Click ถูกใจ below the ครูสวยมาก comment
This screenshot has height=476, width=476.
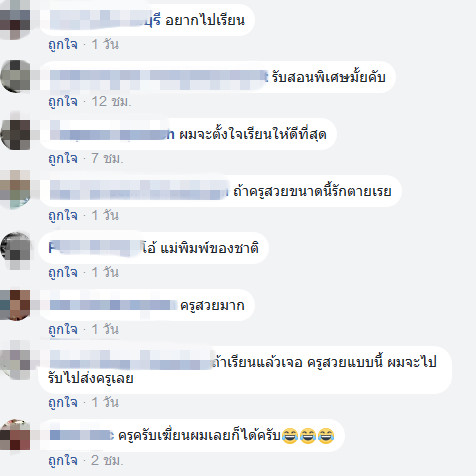coord(63,329)
